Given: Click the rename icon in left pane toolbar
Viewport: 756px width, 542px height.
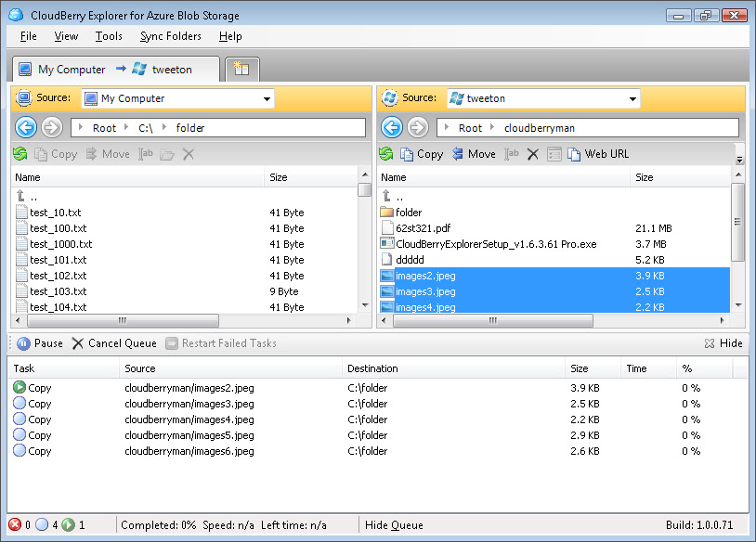Looking at the screenshot, I should 146,154.
